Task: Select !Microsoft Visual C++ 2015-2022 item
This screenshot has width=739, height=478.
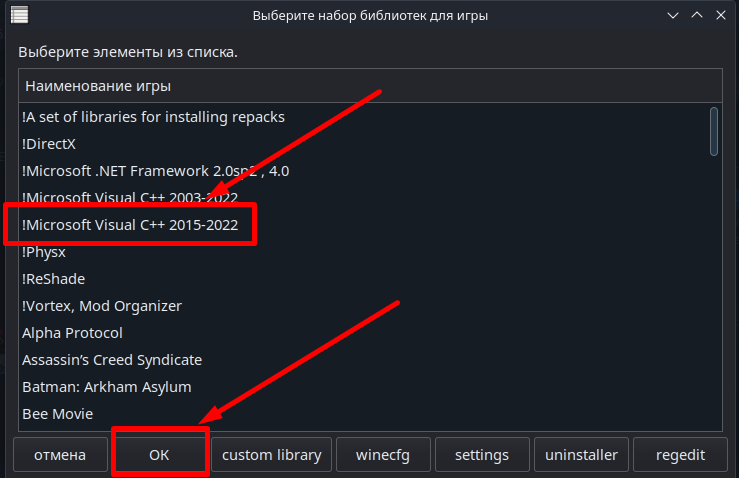Action: (130, 225)
